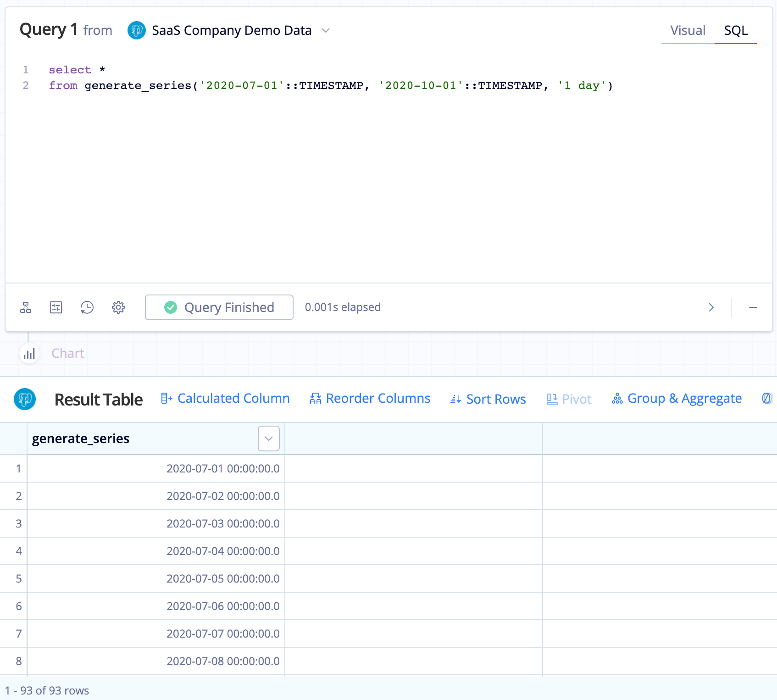This screenshot has height=700, width=777.
Task: Click Sort Rows action
Action: click(x=488, y=399)
